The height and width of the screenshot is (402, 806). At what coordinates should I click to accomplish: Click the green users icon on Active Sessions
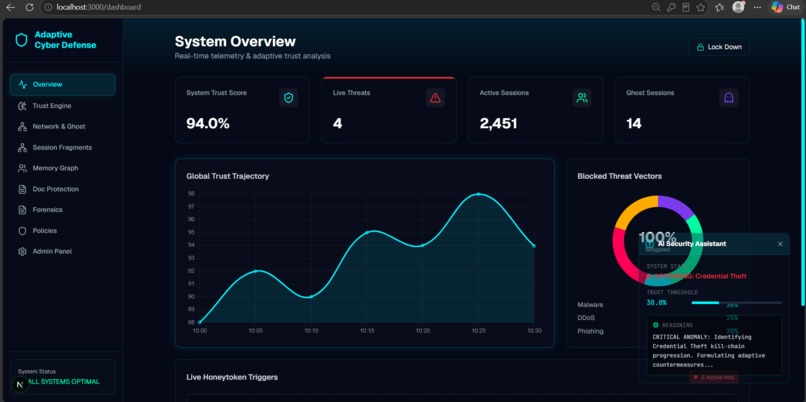click(582, 98)
